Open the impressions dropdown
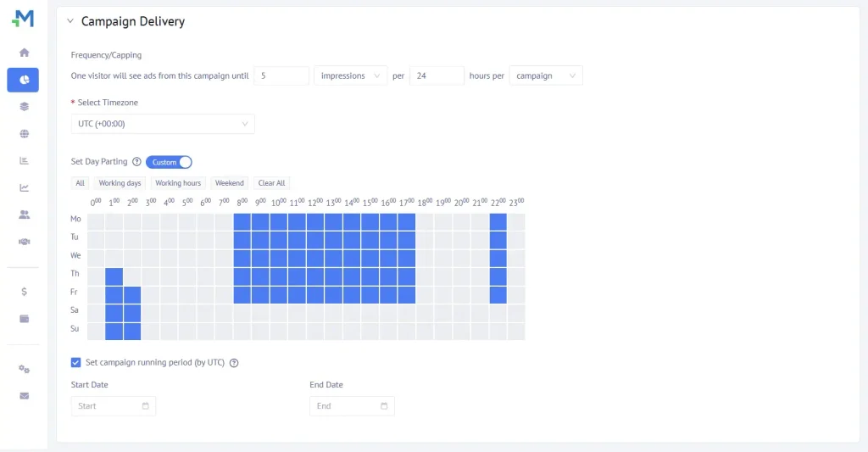The height and width of the screenshot is (452, 868). pyautogui.click(x=350, y=75)
